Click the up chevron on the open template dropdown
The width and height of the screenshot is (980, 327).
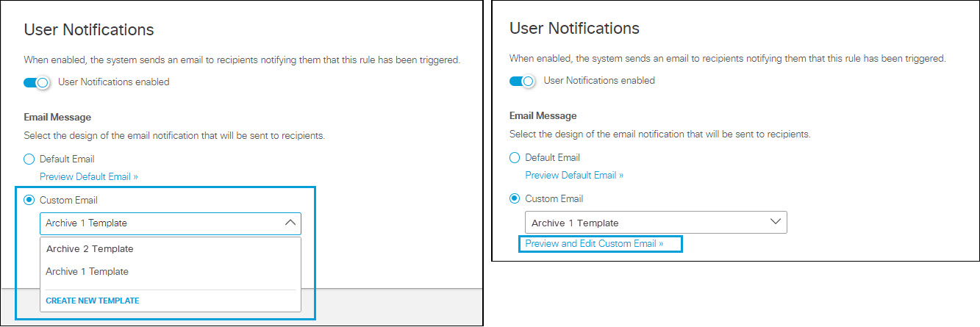[x=290, y=223]
